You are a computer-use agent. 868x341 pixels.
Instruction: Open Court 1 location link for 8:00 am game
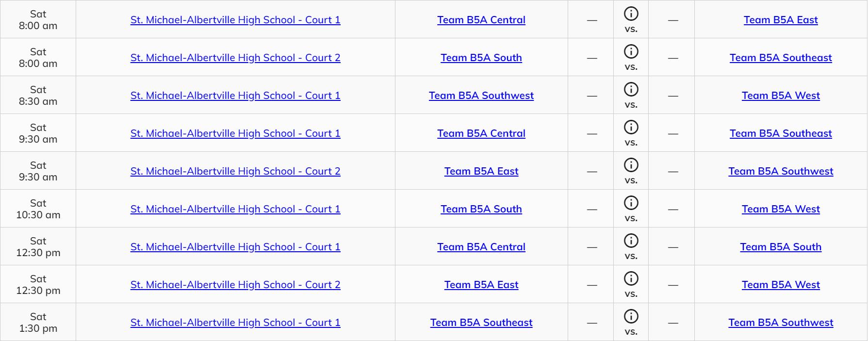[235, 20]
